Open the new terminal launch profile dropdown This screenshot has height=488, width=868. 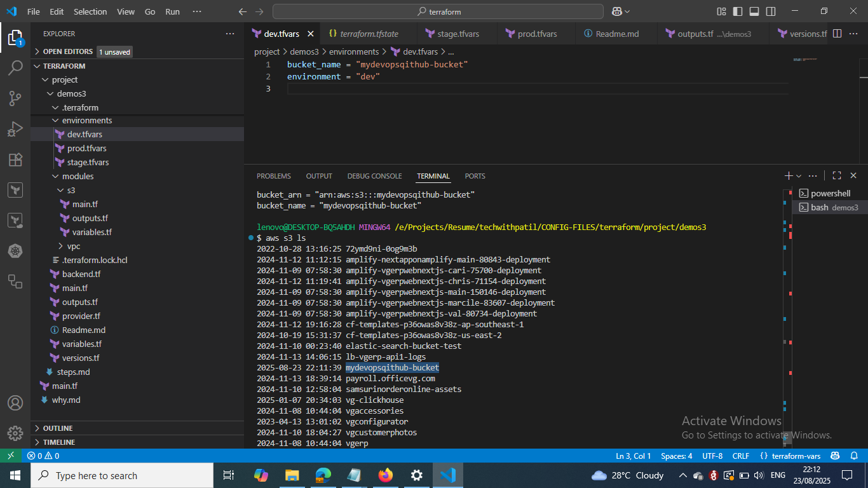pos(799,176)
